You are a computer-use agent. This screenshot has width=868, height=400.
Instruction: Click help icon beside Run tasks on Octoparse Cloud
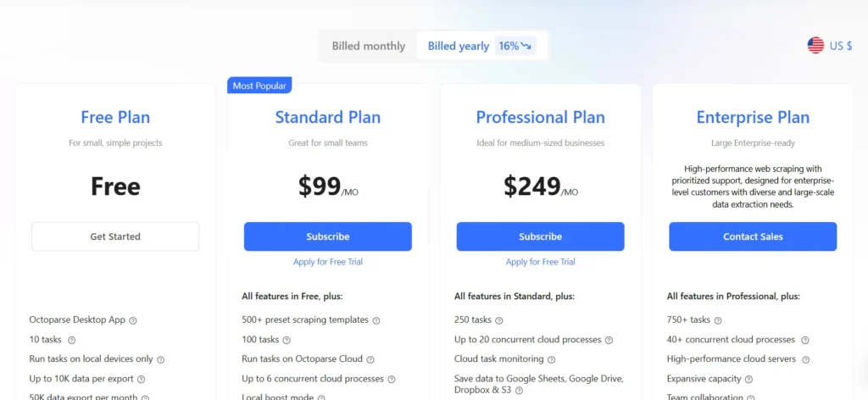(370, 359)
